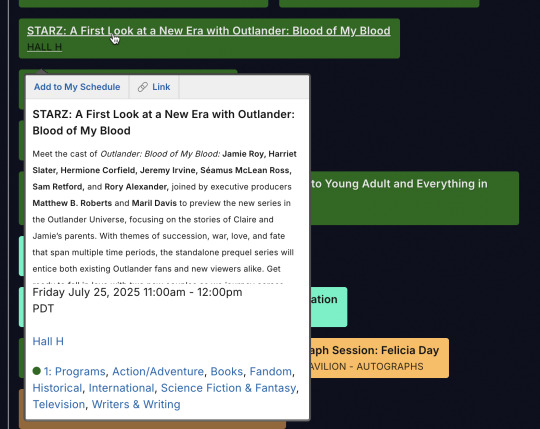
Task: Select the International tag
Action: [121, 388]
